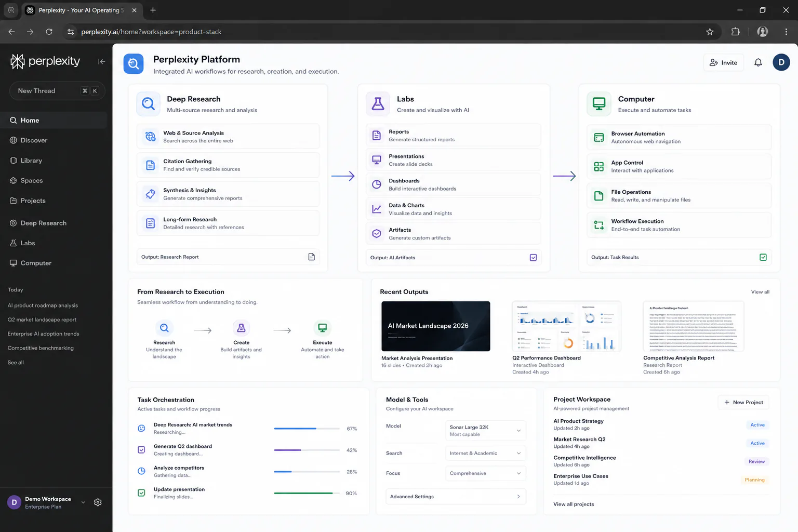Screen dimensions: 798x532
Task: Click the Generate Q2 dashboard 42% progress bar
Action: (307, 450)
